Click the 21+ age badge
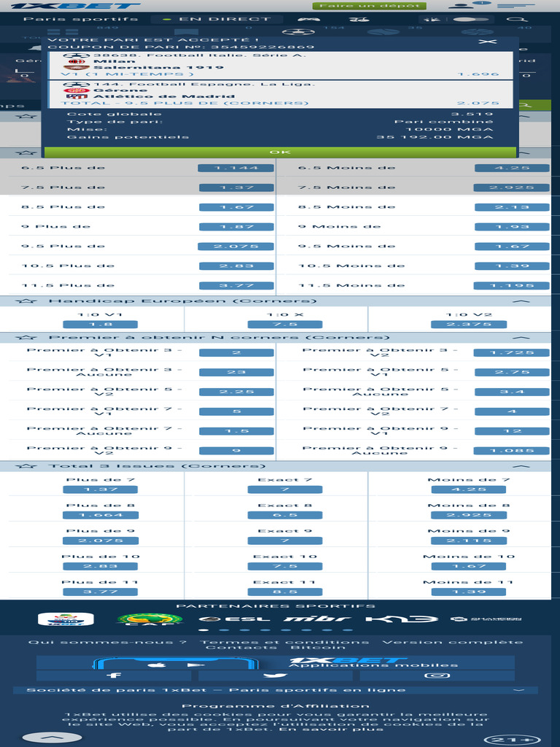Viewport: 560px width, 747px height. [513, 740]
